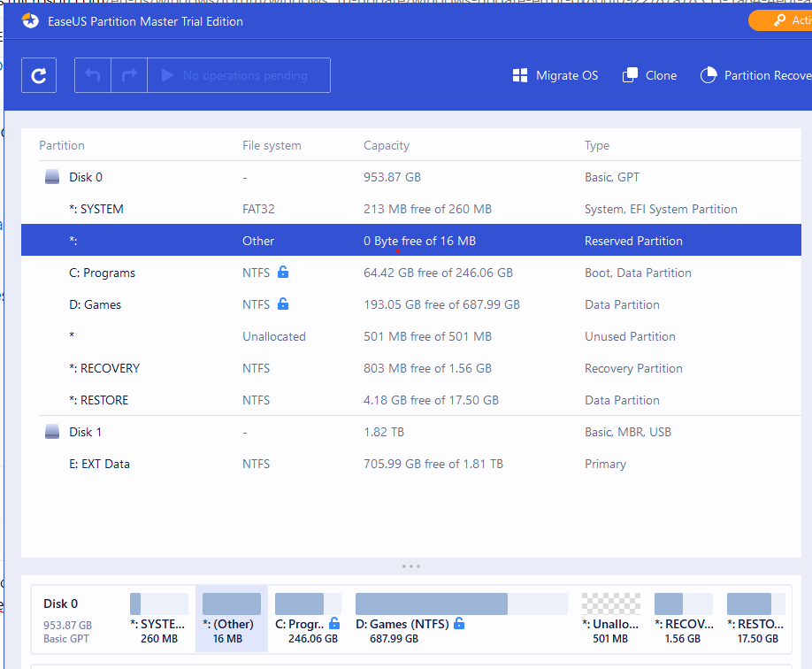The width and height of the screenshot is (812, 669).
Task: Select the SYSTEM FAT32 partition row
Action: 411,210
